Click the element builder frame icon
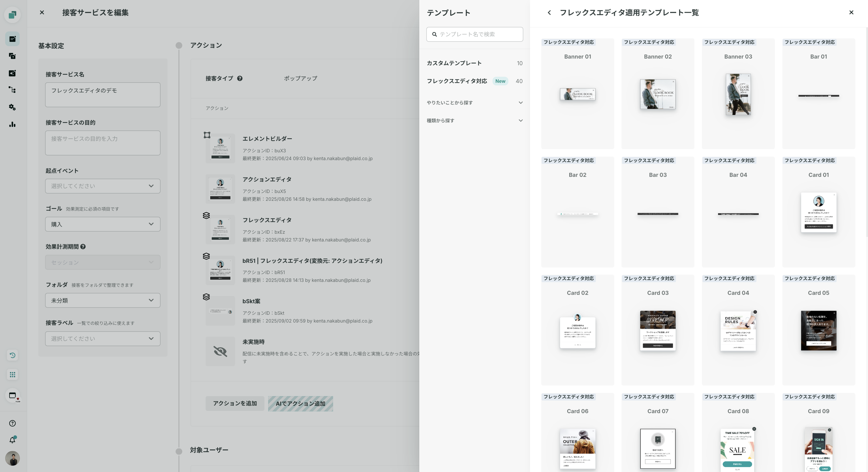This screenshot has width=868, height=472. 207,135
